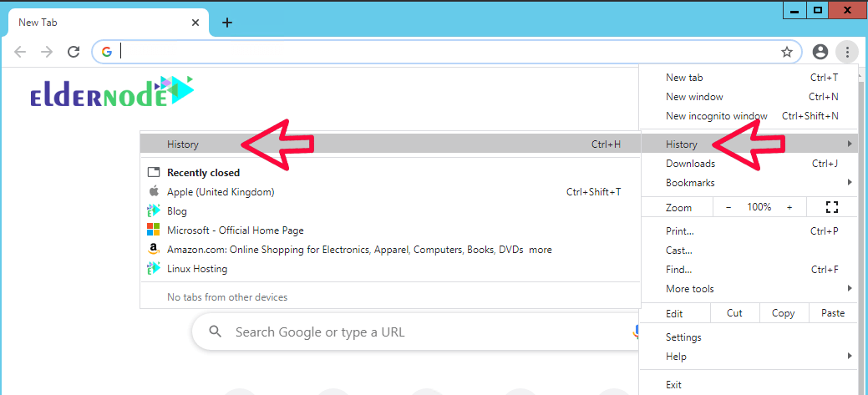This screenshot has width=868, height=395.
Task: Click Paste button in Edit row
Action: (x=833, y=313)
